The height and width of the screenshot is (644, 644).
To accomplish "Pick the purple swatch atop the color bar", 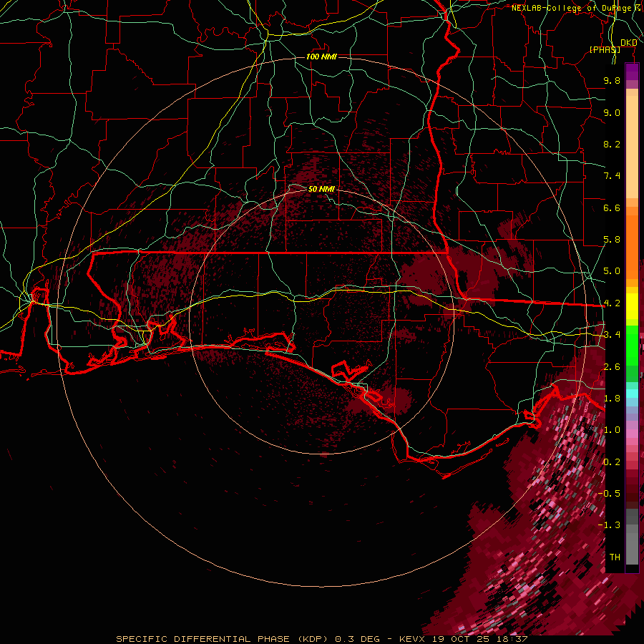I will (x=632, y=72).
